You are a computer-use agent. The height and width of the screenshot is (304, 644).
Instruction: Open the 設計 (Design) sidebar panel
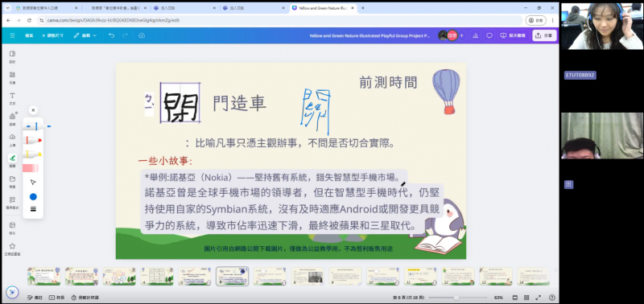point(12,57)
